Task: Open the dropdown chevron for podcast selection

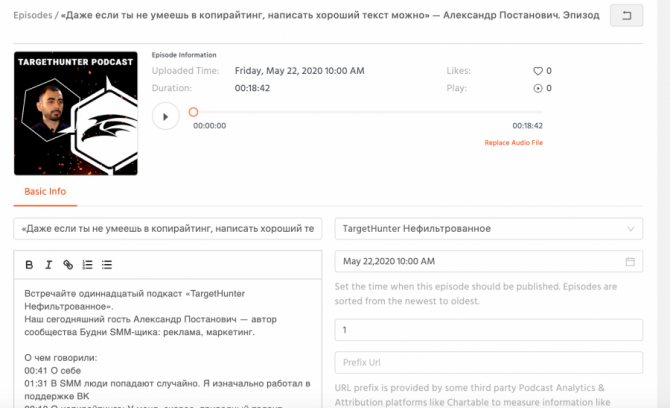Action: [630, 229]
